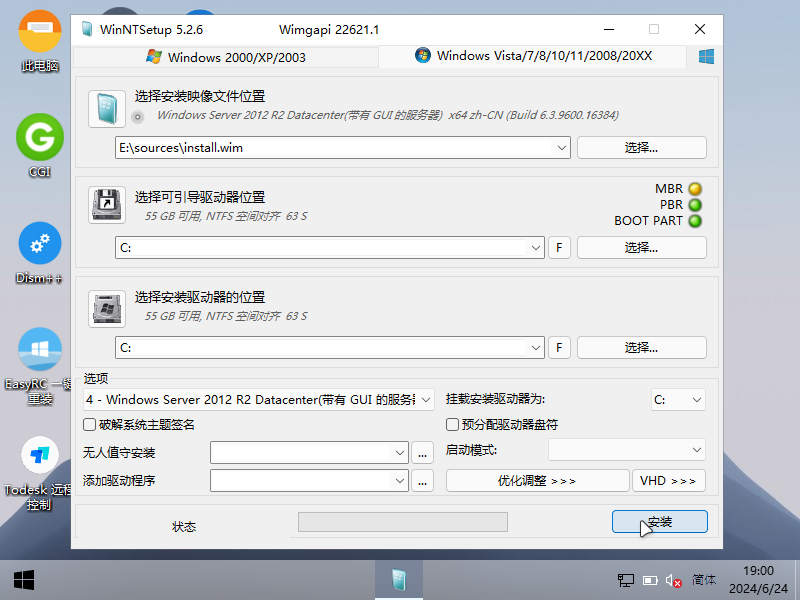Click the 选择安装驱动器的位置 heading
This screenshot has height=600, width=800.
coord(200,297)
